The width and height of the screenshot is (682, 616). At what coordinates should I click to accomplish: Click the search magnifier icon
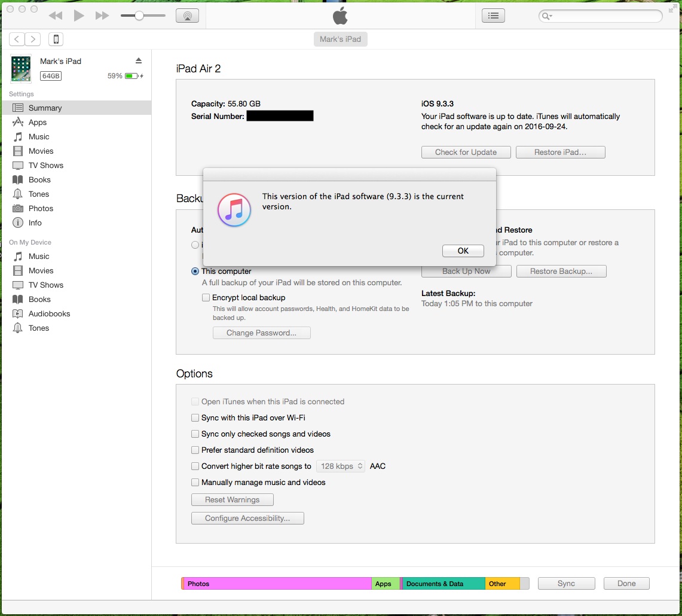pos(545,16)
